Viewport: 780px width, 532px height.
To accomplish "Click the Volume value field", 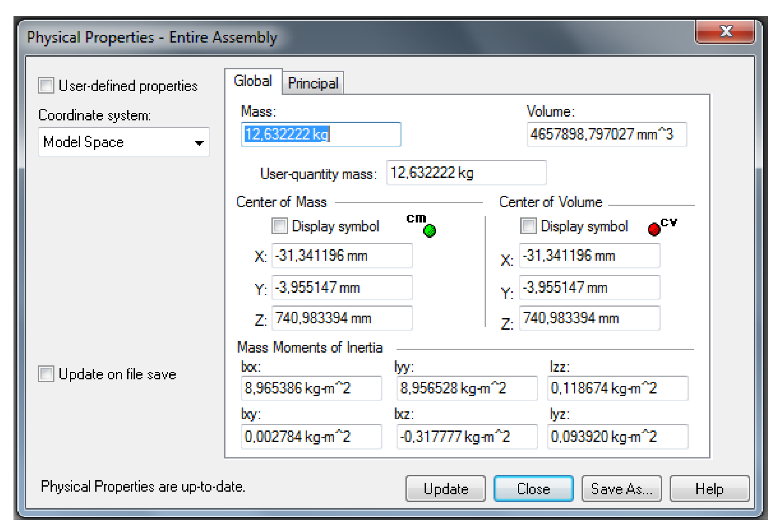I will pos(607,134).
